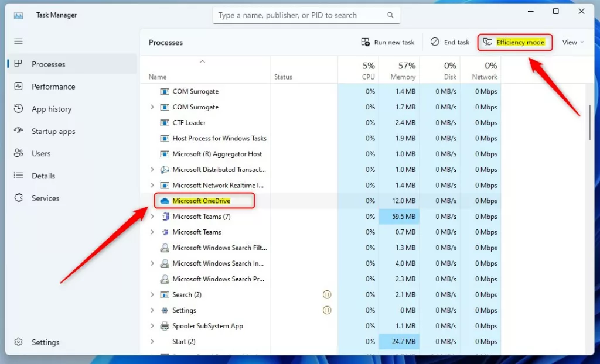Sort processes by CPU usage
This screenshot has height=364, width=600.
358,70
